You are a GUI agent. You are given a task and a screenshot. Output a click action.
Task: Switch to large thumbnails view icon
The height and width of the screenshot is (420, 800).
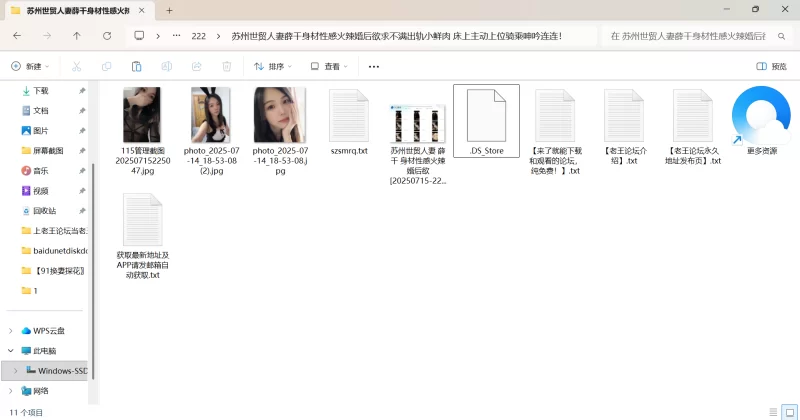point(789,412)
